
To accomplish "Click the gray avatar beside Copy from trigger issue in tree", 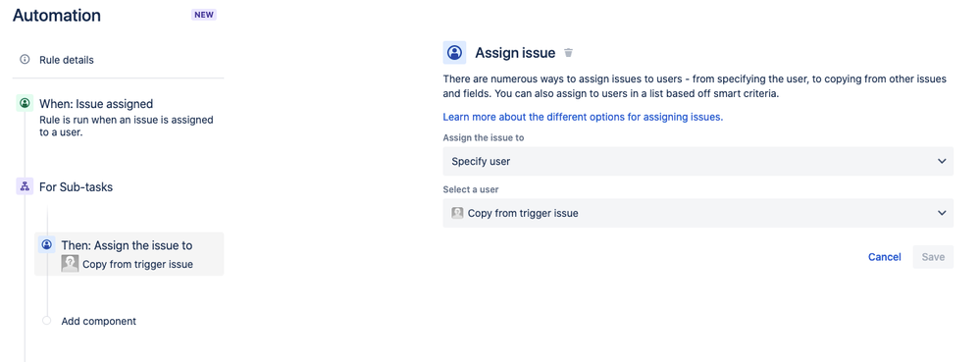I will [70, 264].
